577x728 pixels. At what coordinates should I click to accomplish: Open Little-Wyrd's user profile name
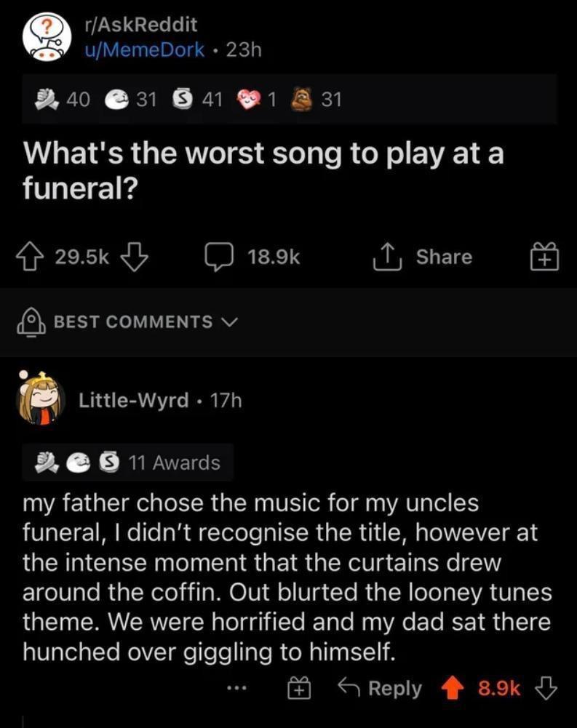(133, 400)
